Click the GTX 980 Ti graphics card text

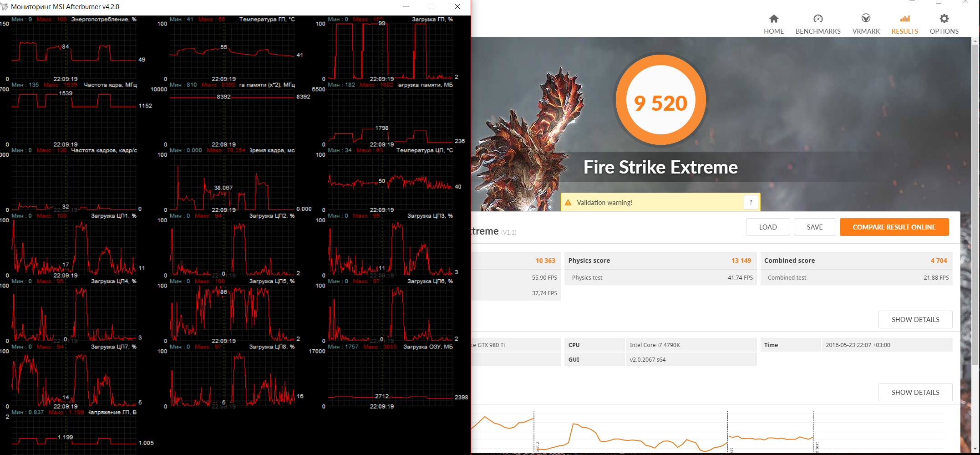click(x=488, y=345)
